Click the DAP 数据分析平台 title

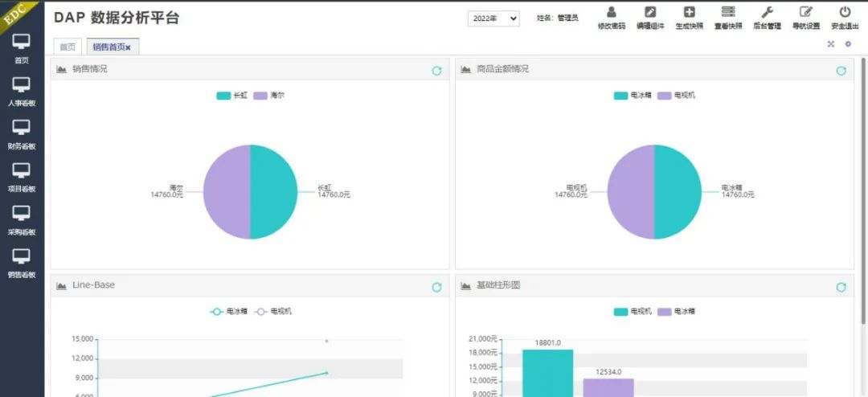pos(117,18)
